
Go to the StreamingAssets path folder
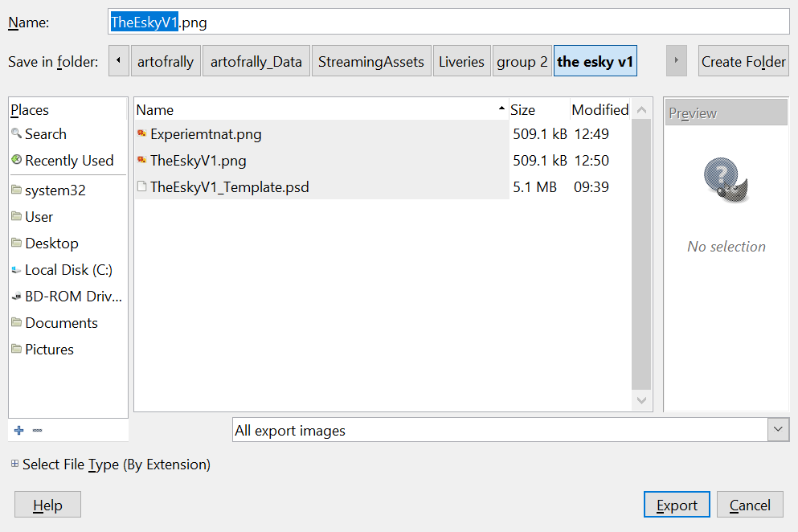pos(370,62)
